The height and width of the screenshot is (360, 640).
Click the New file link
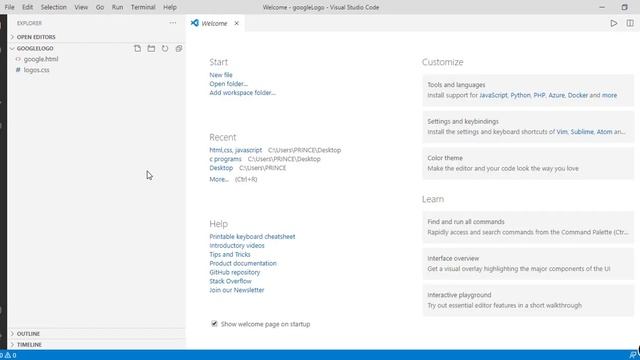click(221, 75)
